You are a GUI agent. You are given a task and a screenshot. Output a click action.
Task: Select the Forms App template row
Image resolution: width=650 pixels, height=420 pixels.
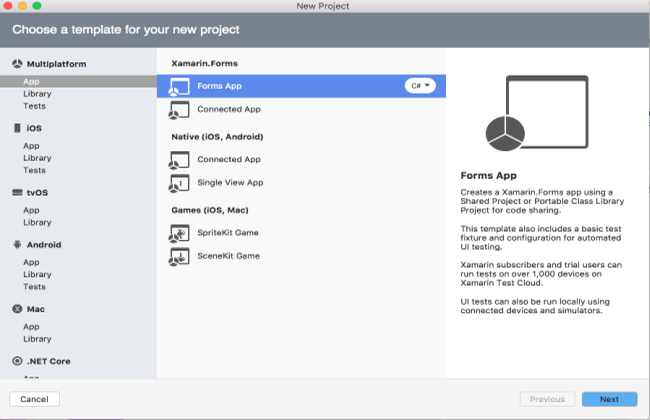pos(301,86)
